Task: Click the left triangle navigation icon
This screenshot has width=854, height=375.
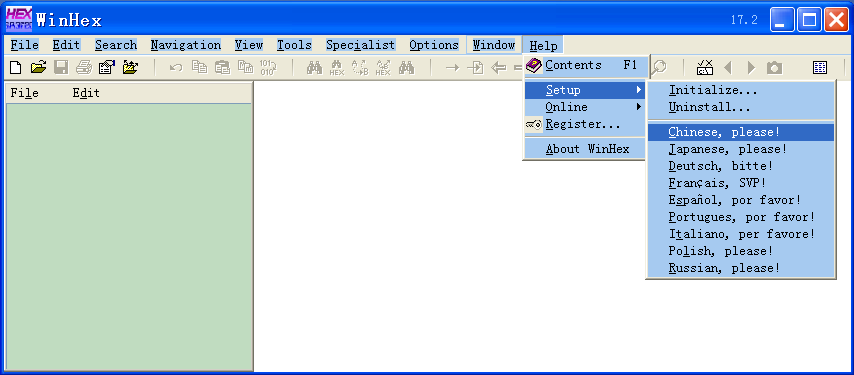Action: [728, 67]
